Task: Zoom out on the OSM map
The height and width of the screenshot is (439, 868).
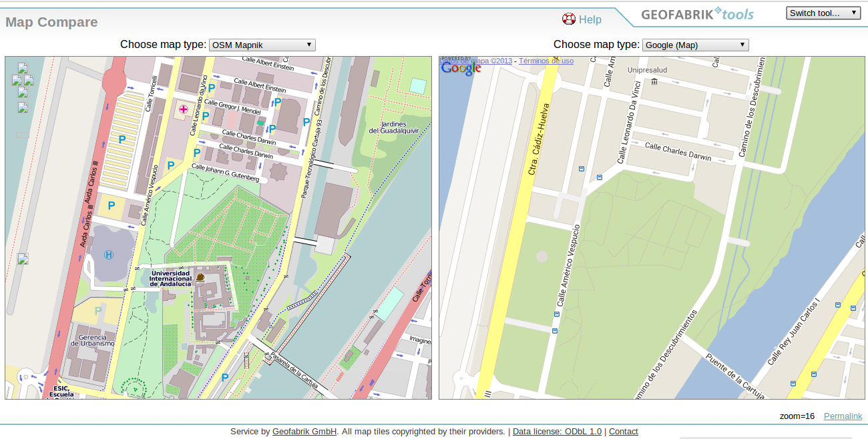Action: pos(23,259)
